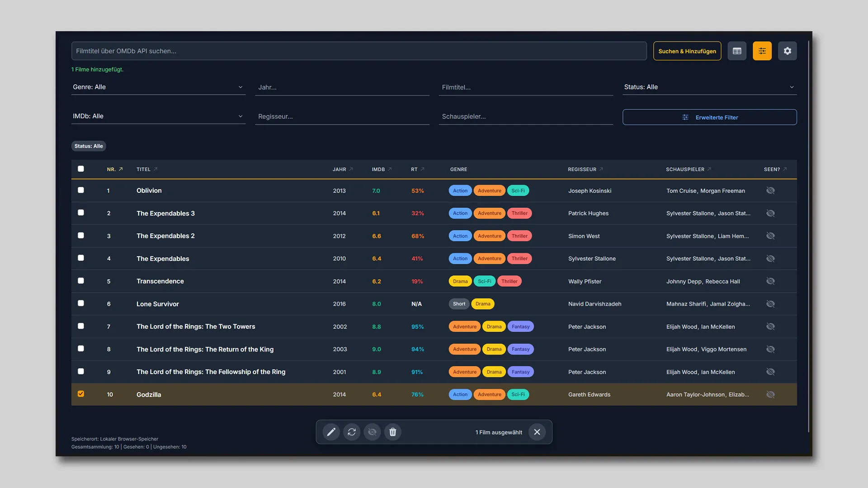Image resolution: width=868 pixels, height=488 pixels.
Task: Click Fantasy tag on Two Towers row
Action: [520, 327]
